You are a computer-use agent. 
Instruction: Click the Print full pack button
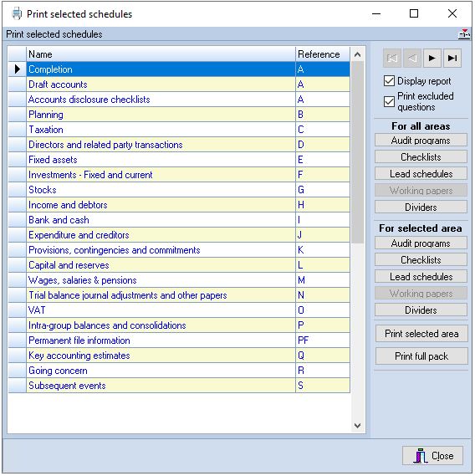pos(421,356)
